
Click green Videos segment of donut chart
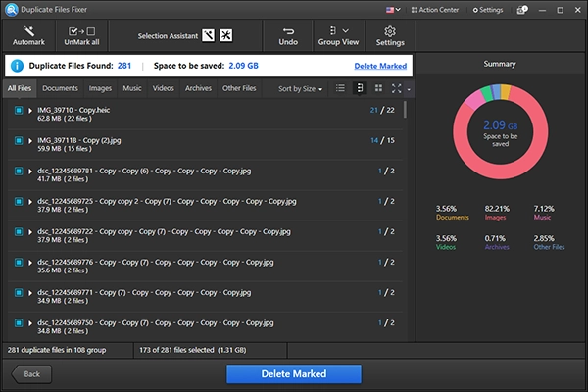tap(487, 93)
